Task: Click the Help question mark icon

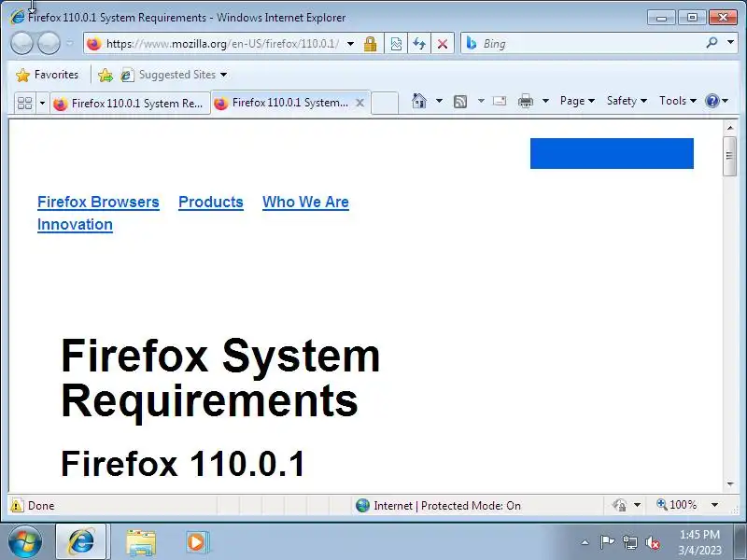Action: pyautogui.click(x=712, y=101)
